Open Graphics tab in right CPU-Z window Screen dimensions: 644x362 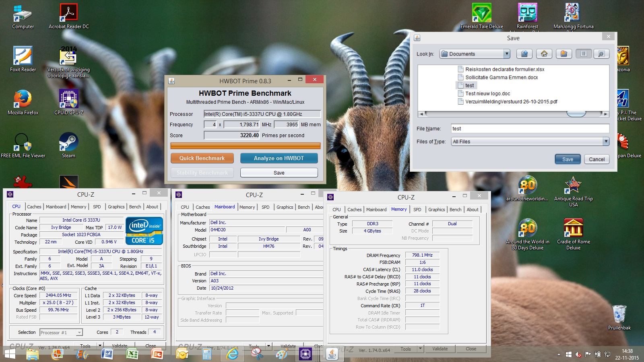click(437, 210)
